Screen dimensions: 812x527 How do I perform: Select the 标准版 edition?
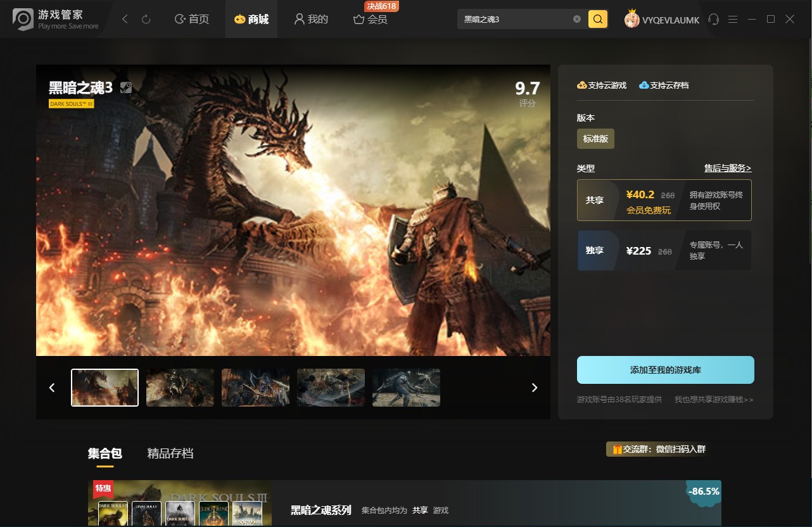point(595,139)
